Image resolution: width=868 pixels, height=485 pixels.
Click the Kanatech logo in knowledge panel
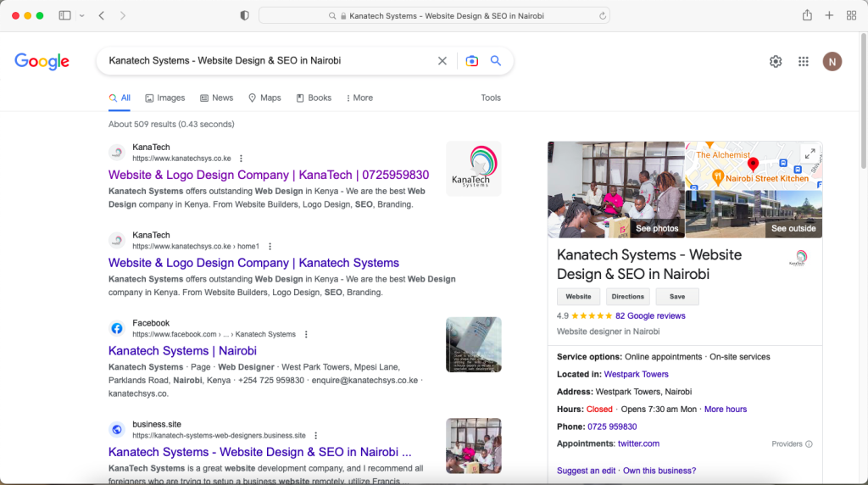point(798,258)
